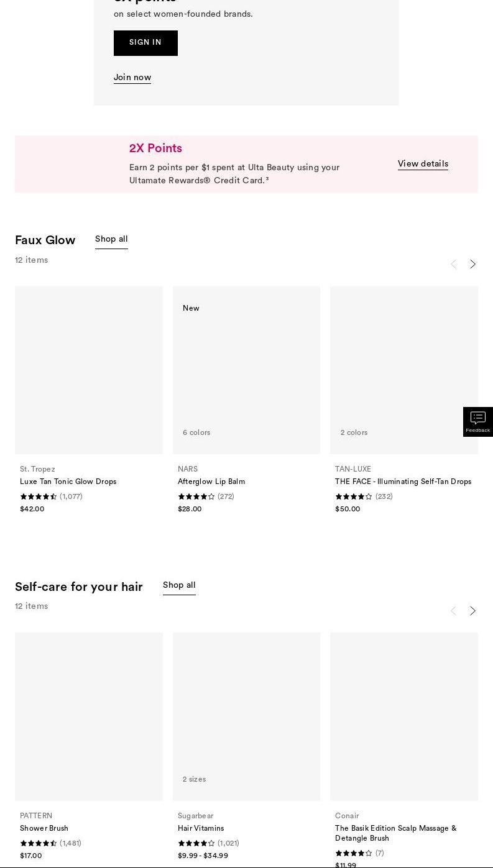Go to next Faux Glow carousel items

coord(472,265)
